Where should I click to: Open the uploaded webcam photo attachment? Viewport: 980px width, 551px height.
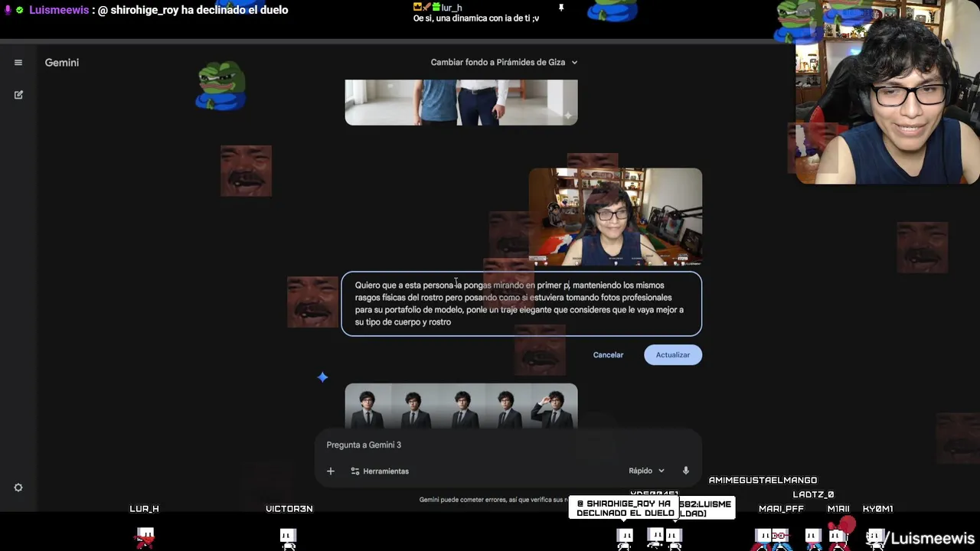pos(616,217)
